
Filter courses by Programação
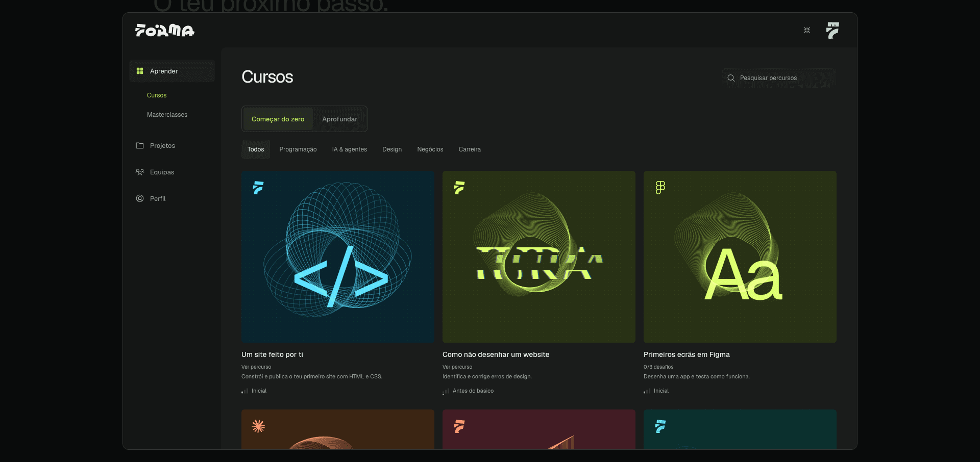(298, 149)
